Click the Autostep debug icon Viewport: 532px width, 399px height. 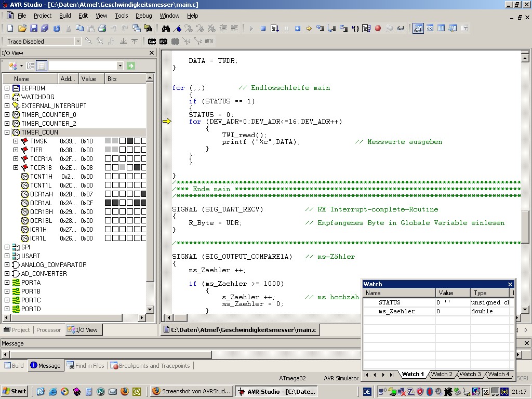tap(366, 29)
